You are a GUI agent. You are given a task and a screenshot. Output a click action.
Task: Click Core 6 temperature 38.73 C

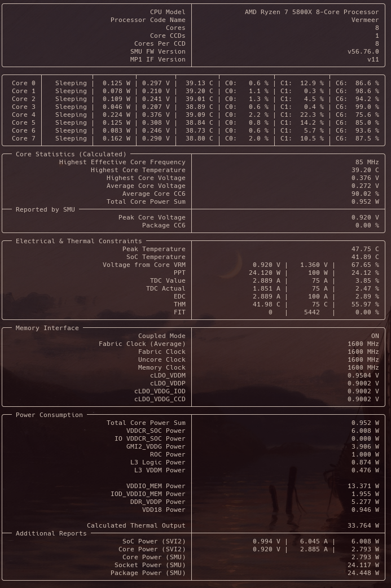pos(199,130)
